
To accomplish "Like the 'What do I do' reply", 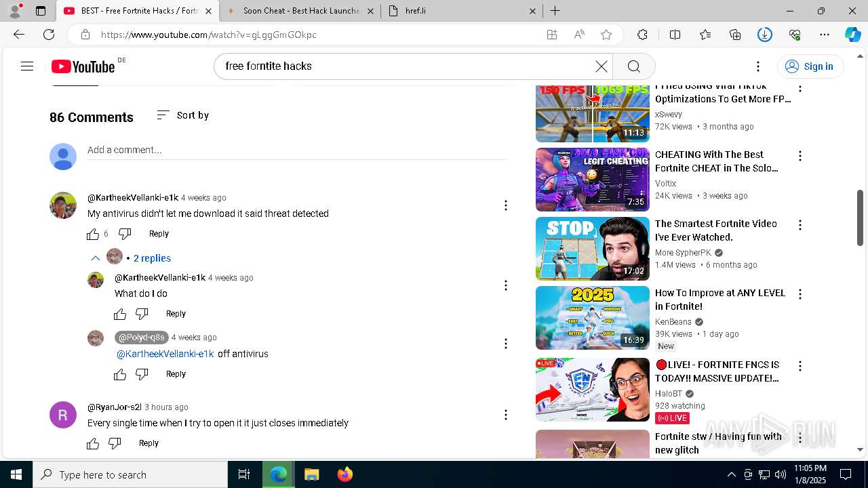I will click(x=120, y=314).
